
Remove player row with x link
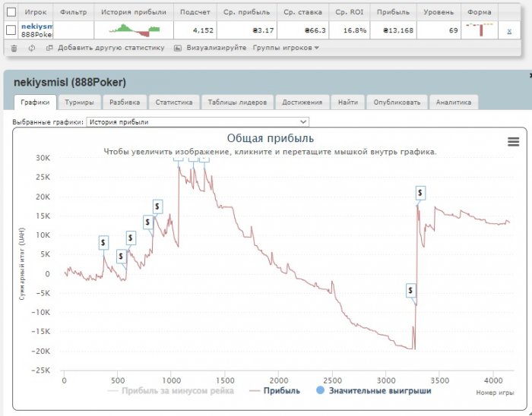pos(509,31)
